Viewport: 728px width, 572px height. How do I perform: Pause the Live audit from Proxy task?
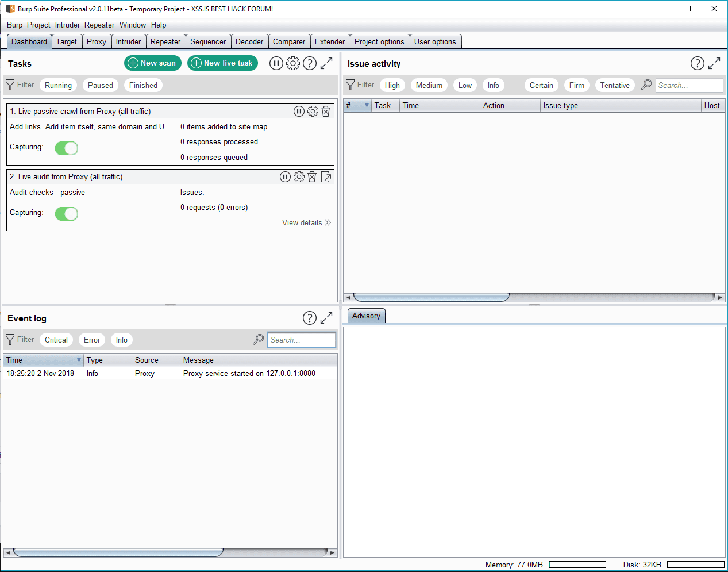(x=285, y=177)
